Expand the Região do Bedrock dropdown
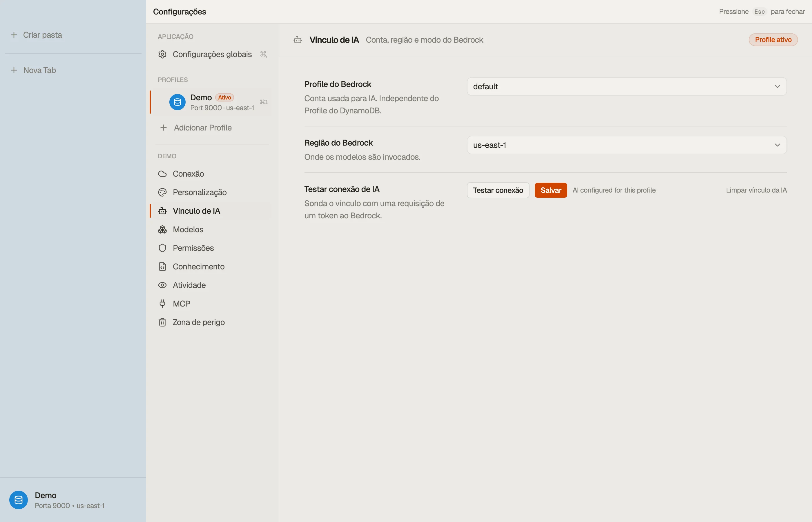This screenshot has height=522, width=812. click(627, 145)
